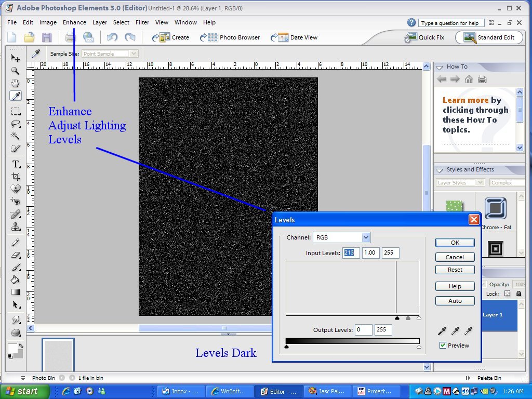Select the Magic Wand tool

click(15, 136)
